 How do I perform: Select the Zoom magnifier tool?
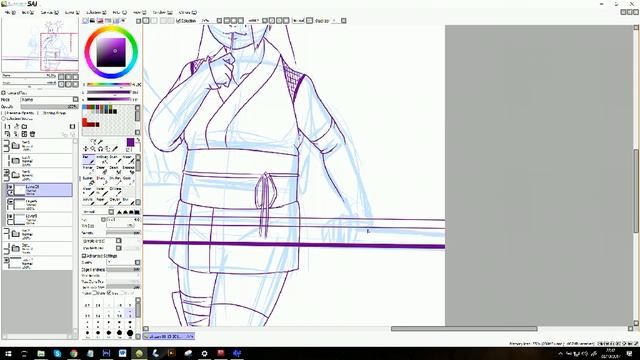[x=93, y=149]
